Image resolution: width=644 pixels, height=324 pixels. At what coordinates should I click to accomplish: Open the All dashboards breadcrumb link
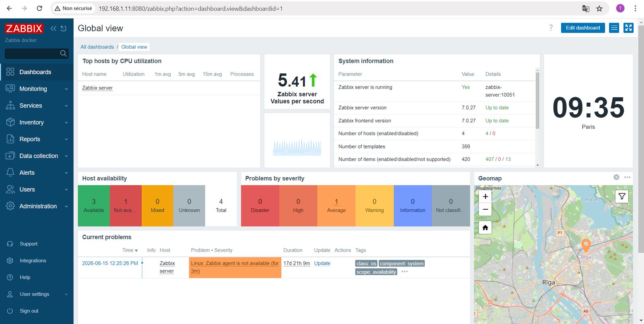point(97,47)
